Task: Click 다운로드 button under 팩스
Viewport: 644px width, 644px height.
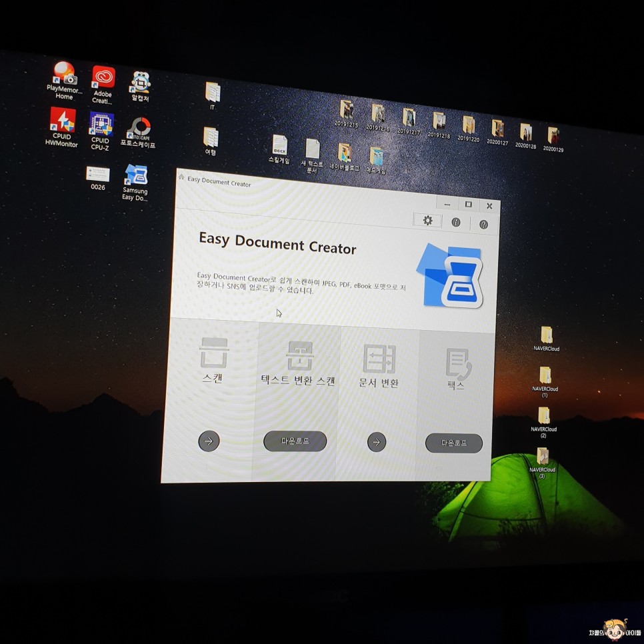Action: [x=453, y=443]
